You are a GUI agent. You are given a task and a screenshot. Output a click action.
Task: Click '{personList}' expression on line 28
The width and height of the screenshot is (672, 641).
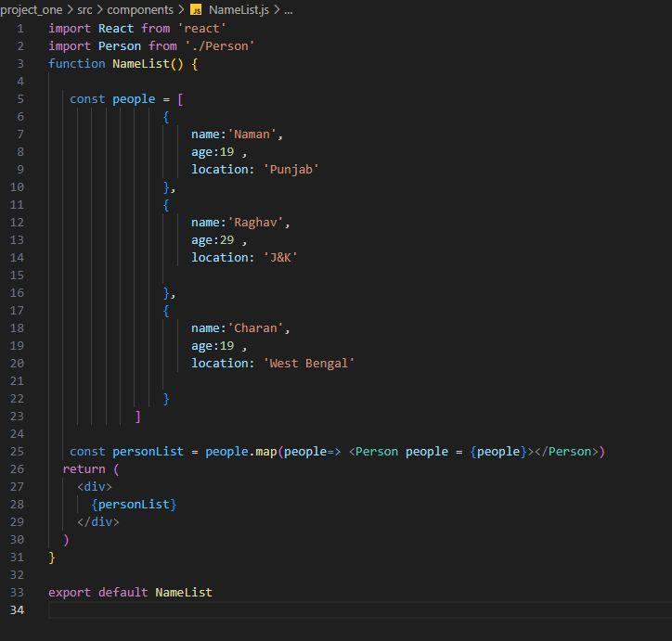pyautogui.click(x=134, y=505)
